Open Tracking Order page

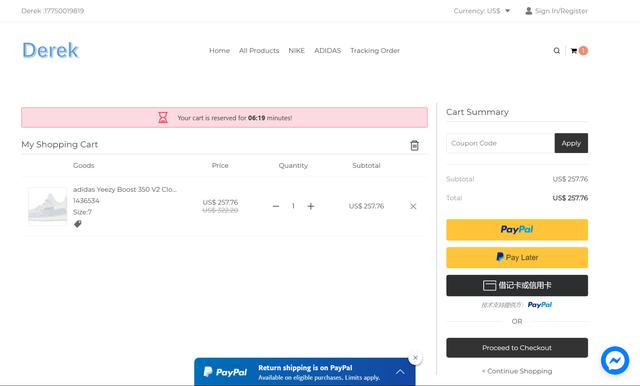[375, 51]
